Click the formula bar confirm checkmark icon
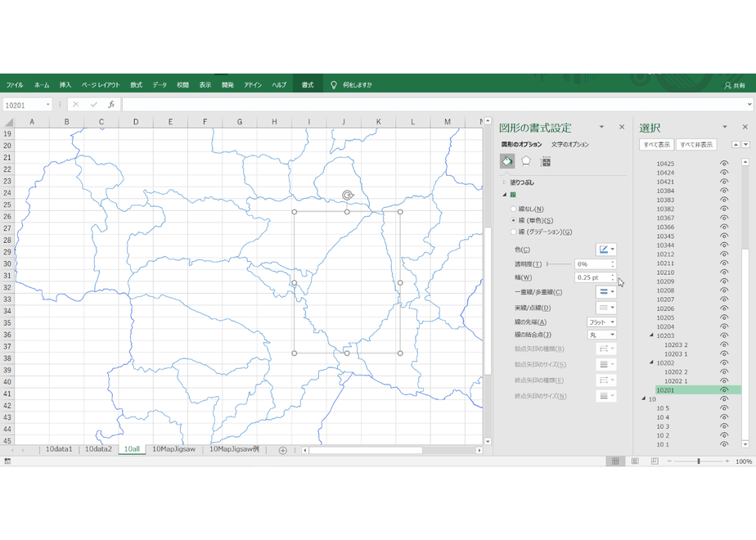Image resolution: width=756 pixels, height=540 pixels. pos(93,105)
